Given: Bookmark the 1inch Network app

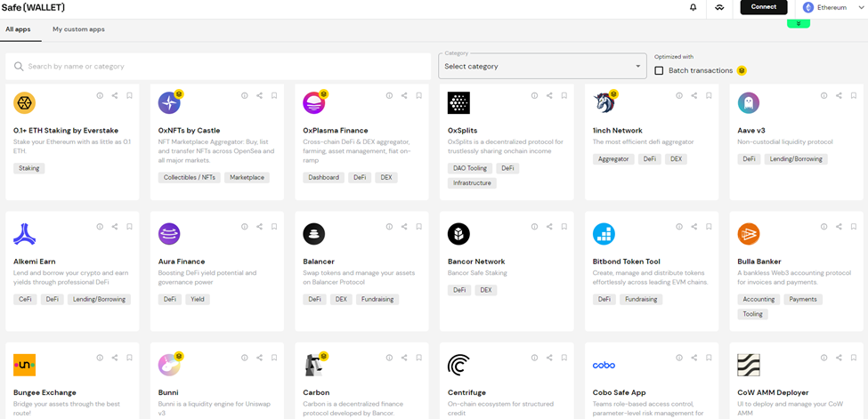Looking at the screenshot, I should pos(710,96).
